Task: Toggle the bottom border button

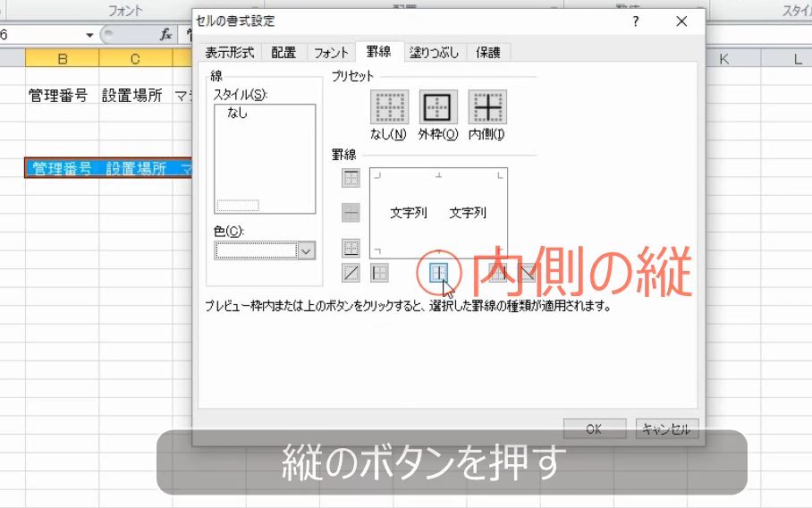Action: (x=351, y=248)
